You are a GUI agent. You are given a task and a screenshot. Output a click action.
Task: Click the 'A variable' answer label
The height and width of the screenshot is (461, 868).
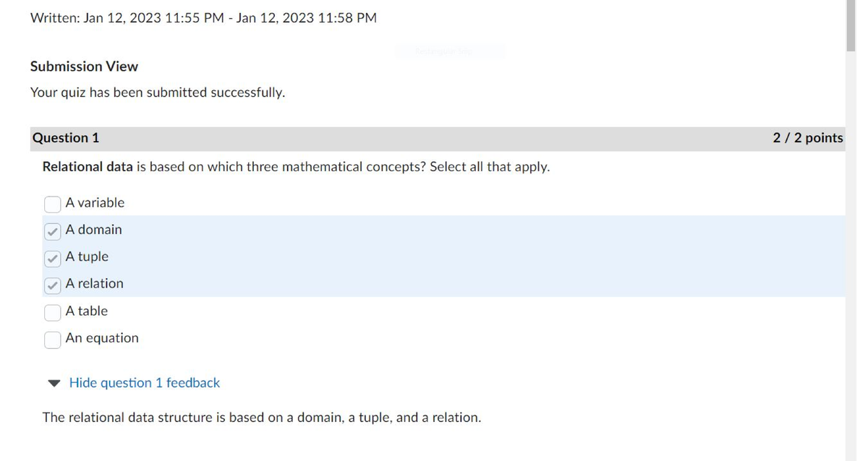click(95, 203)
